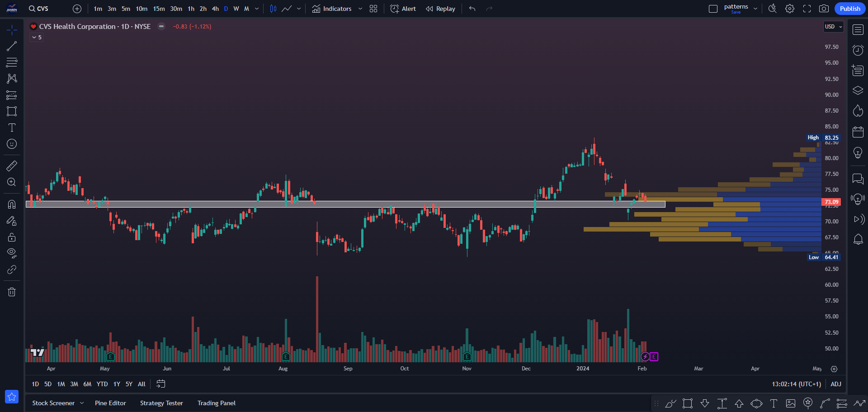The height and width of the screenshot is (412, 868).
Task: Select the 1D date range
Action: pos(35,384)
